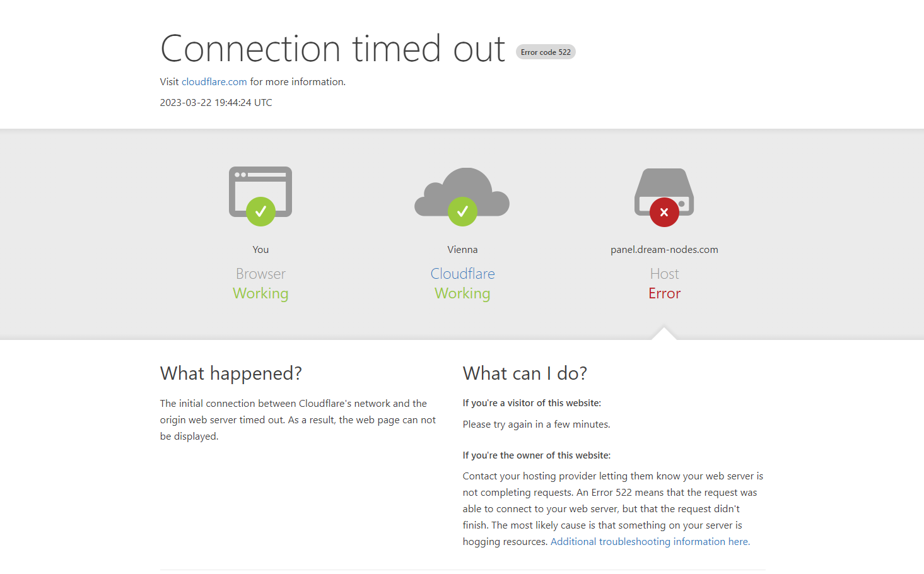Click the What can I do? heading
Image resolution: width=924 pixels, height=574 pixels.
pos(525,373)
